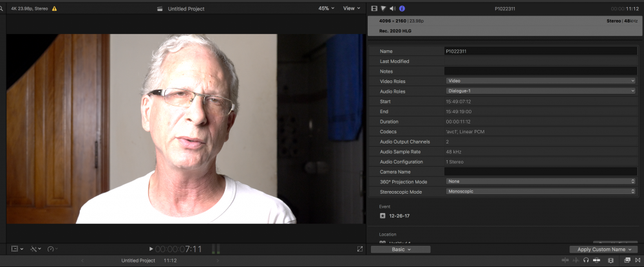
Task: Click the Notes input field
Action: click(x=540, y=71)
